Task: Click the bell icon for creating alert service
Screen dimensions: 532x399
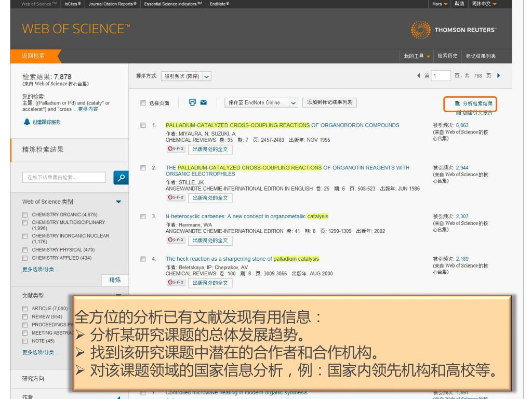Action: 27,122
